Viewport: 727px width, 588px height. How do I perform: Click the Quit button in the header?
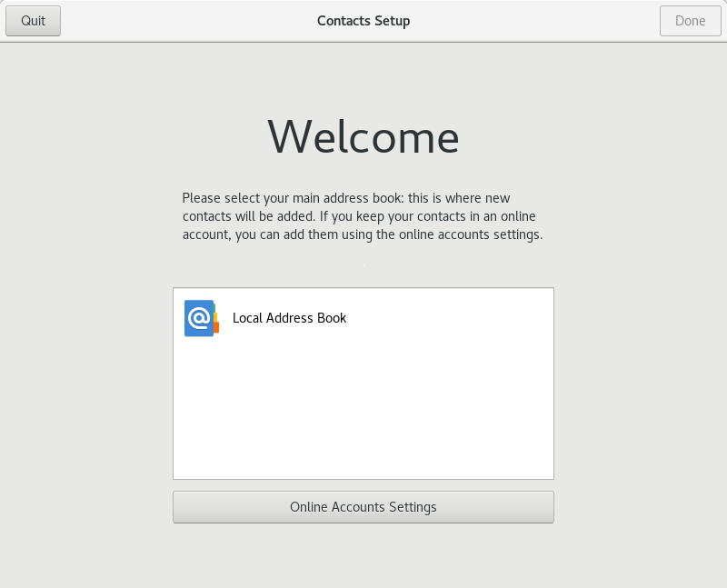tap(33, 20)
